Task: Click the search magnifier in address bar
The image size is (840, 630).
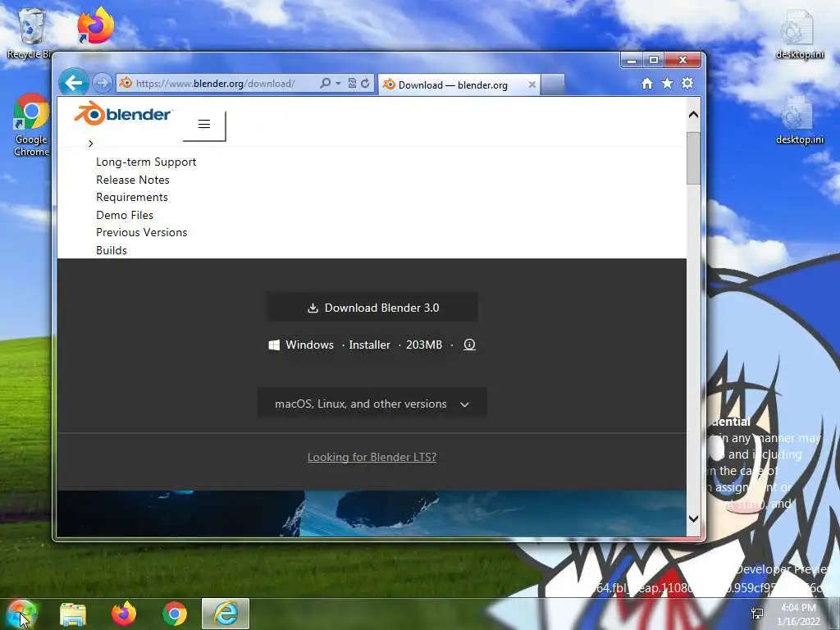Action: click(325, 84)
